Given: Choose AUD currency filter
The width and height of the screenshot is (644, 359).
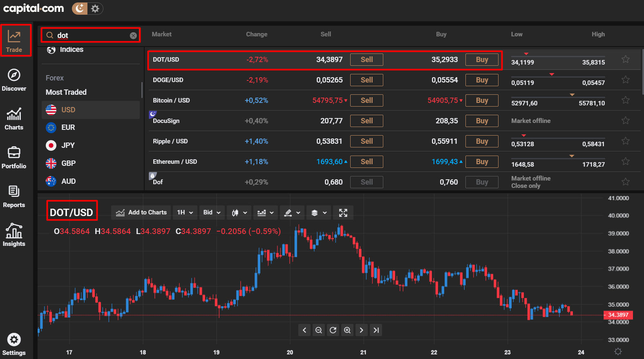Looking at the screenshot, I should (x=91, y=181).
